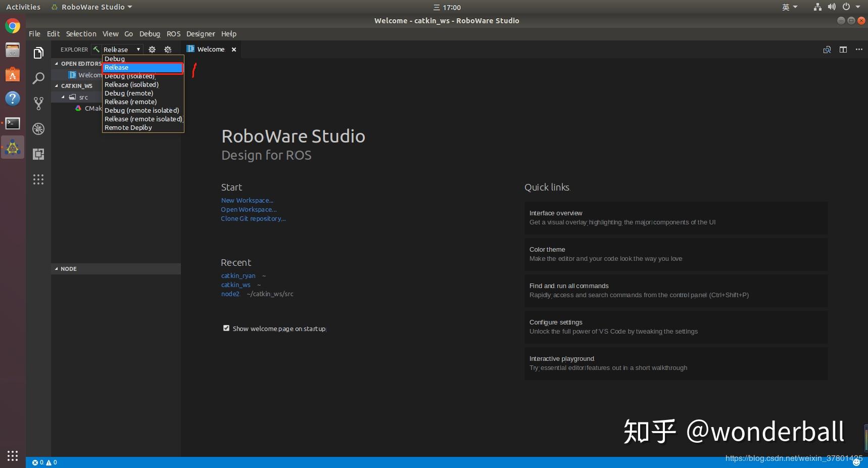868x468 pixels.
Task: Launch Firefox from the Ubuntu dock
Action: pos(12,25)
